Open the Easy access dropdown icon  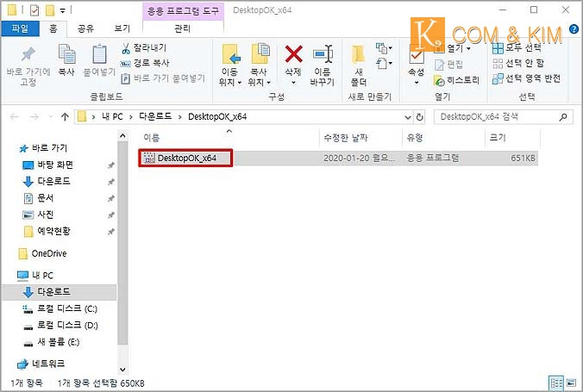384,64
